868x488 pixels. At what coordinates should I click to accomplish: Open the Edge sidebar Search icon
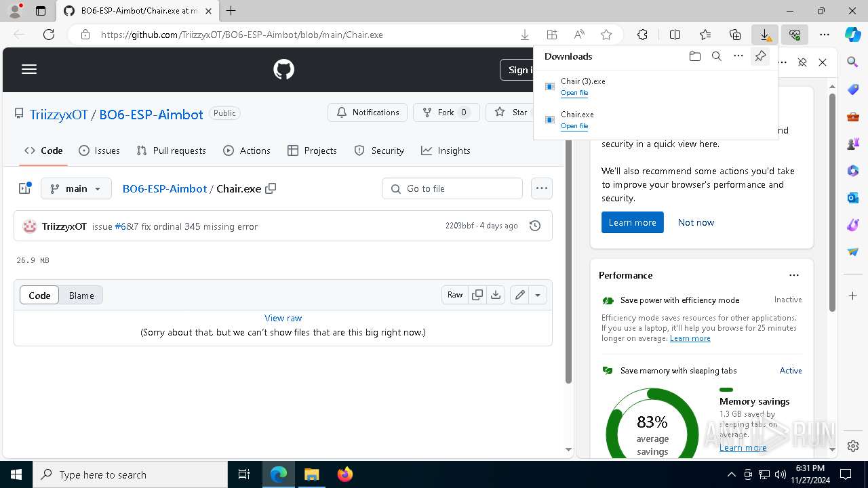coord(853,62)
